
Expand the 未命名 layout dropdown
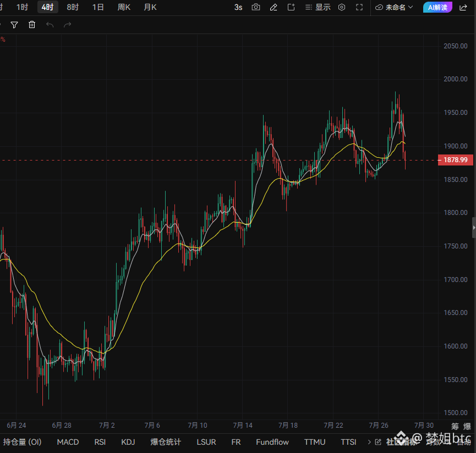(394, 7)
